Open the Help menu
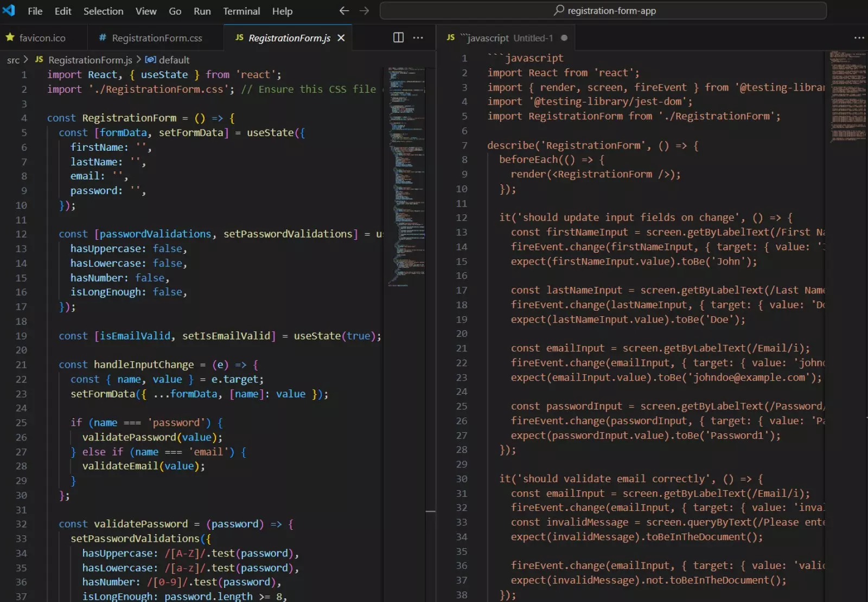This screenshot has height=602, width=868. pyautogui.click(x=282, y=11)
